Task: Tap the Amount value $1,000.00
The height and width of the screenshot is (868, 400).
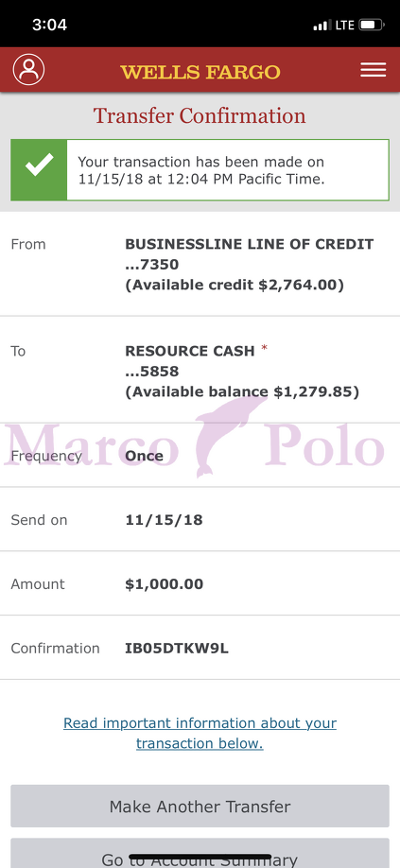Action: 165,584
